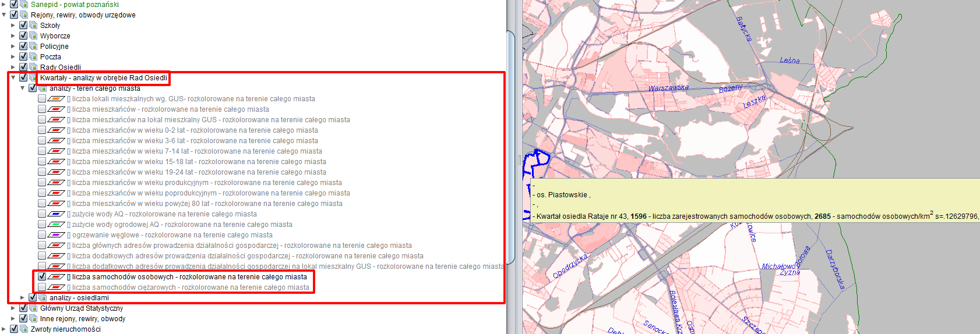This screenshot has width=980, height=334.
Task: Toggle the Wyborcze group checkbox
Action: pos(23,36)
